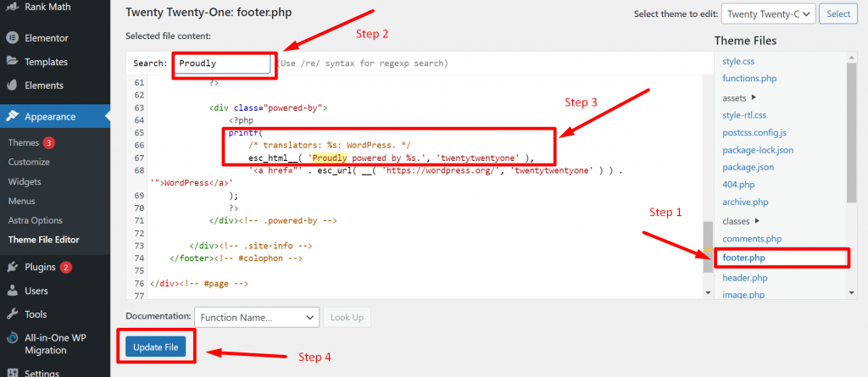This screenshot has height=377, width=868.
Task: Click the Twenty Twenty-One: footer.php heading
Action: point(209,12)
